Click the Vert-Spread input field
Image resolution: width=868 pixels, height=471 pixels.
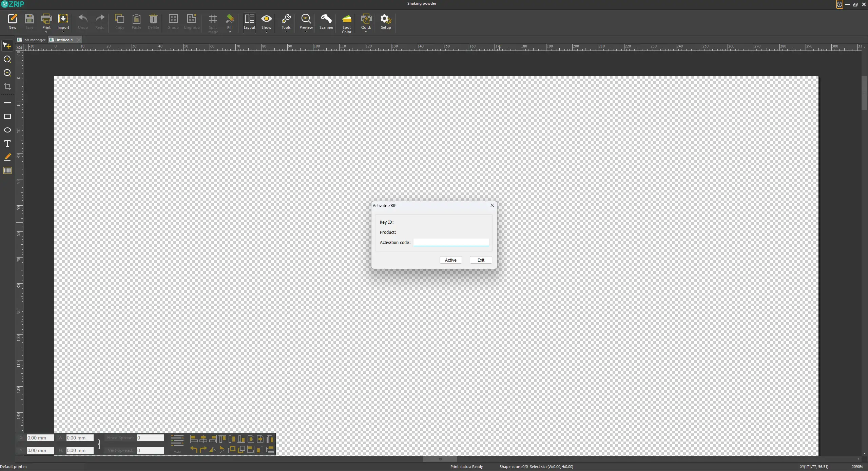point(150,451)
